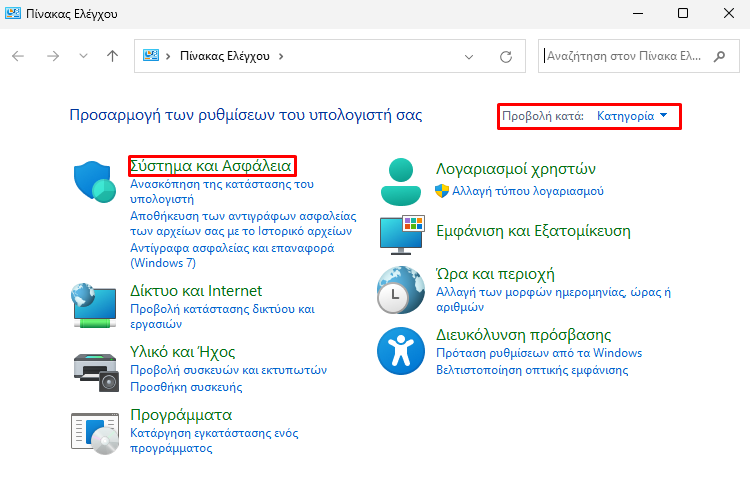
Task: Expand chevron after Πίνακας Ελέγχου breadcrumb
Action: (x=281, y=56)
